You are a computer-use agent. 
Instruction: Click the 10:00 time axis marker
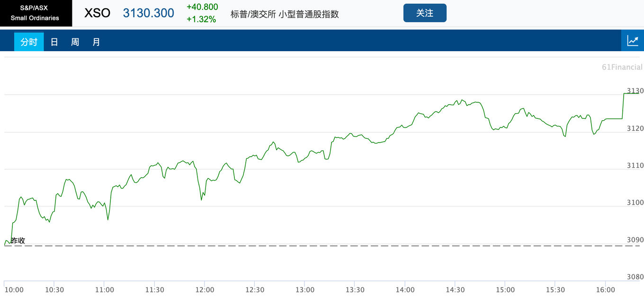tap(14, 290)
